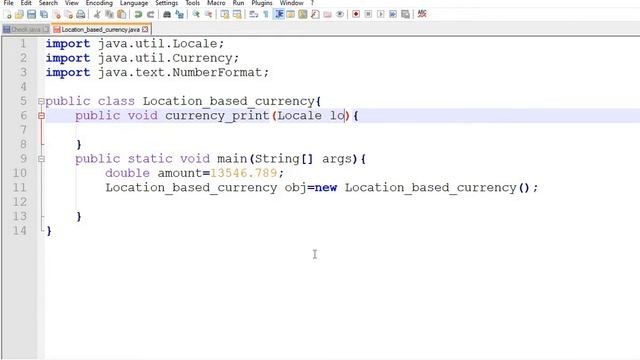Click the Open file folder icon
This screenshot has width=640, height=360.
click(x=19, y=15)
